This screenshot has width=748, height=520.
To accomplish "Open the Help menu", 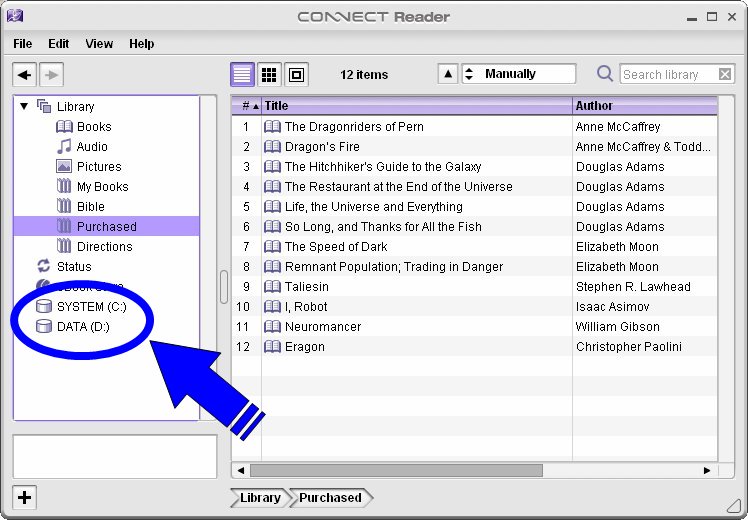I will point(142,44).
